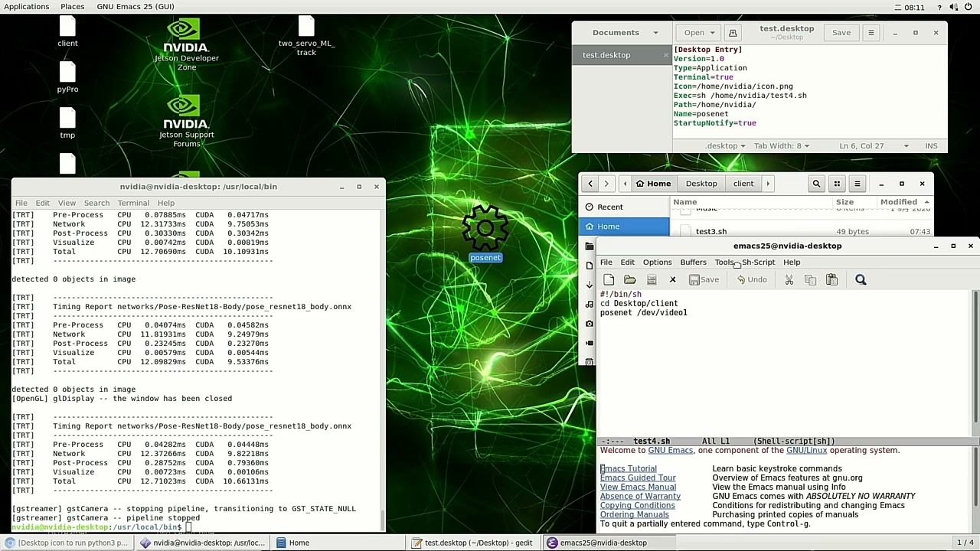The width and height of the screenshot is (980, 551).
Task: Launch the posenet gear desktop shortcut
Action: point(485,227)
